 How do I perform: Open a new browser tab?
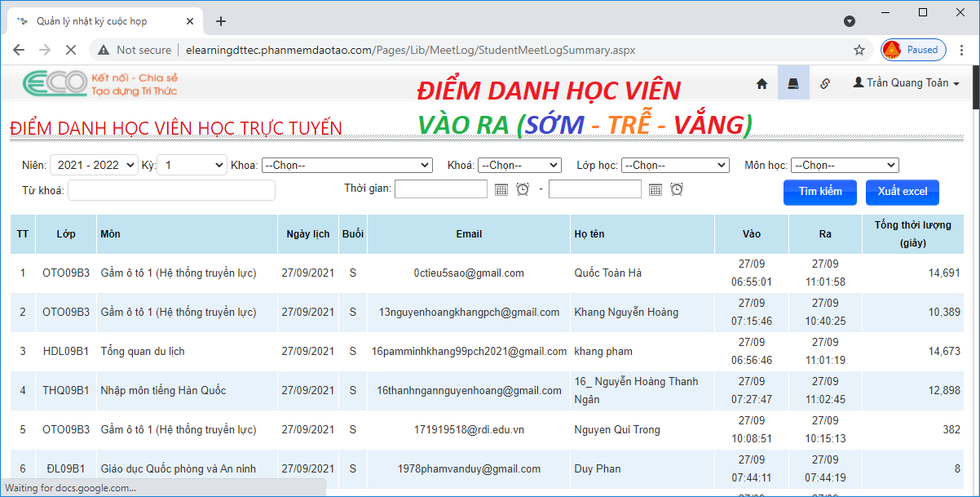pyautogui.click(x=220, y=21)
